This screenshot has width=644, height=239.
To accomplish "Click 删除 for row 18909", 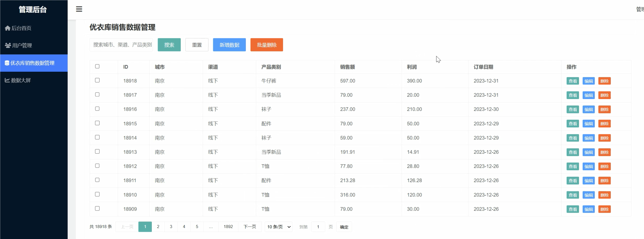I will 604,209.
